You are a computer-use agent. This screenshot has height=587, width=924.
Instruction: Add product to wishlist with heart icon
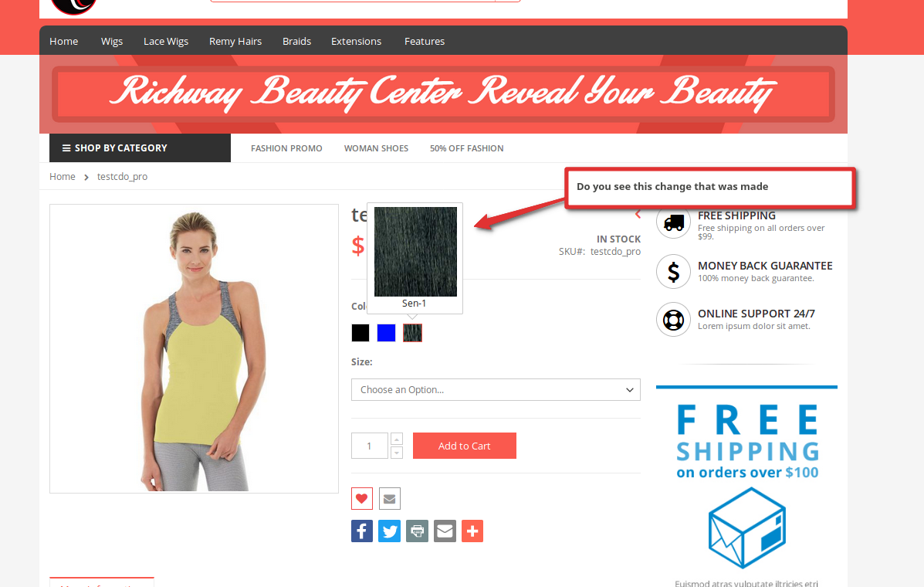coord(362,499)
